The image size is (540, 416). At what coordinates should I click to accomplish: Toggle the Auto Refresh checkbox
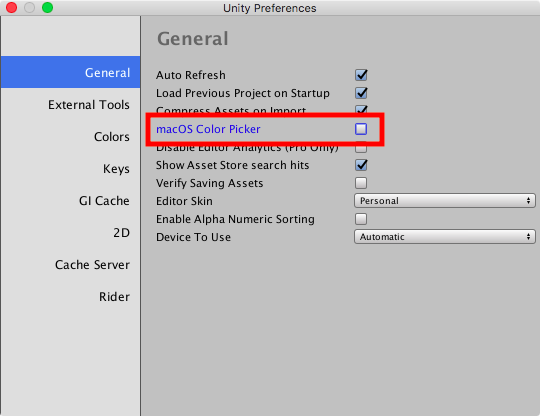(361, 75)
